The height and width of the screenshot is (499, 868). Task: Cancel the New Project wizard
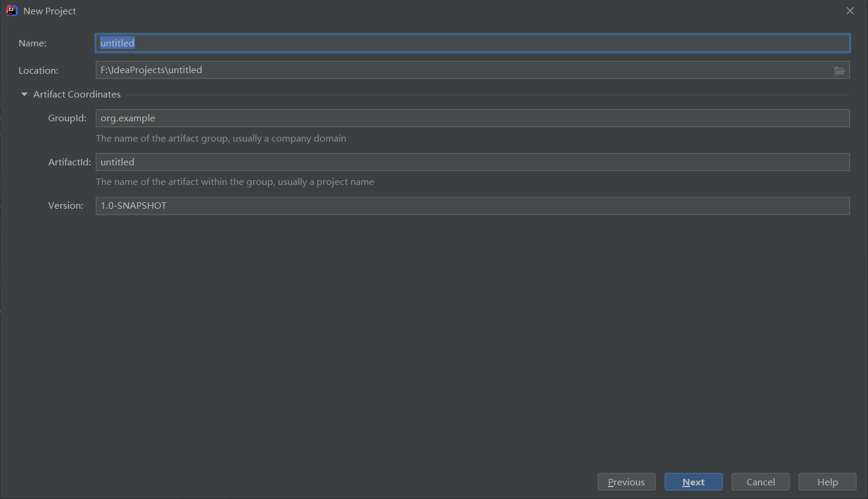tap(761, 482)
